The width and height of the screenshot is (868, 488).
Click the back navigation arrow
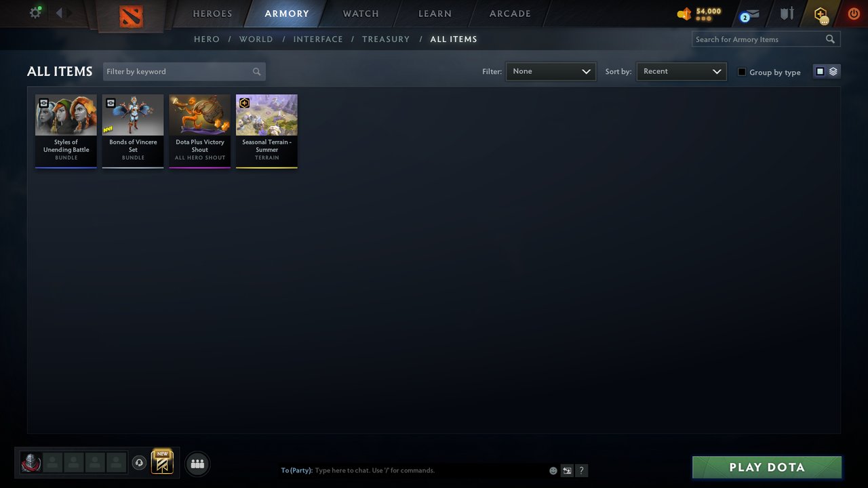point(59,13)
